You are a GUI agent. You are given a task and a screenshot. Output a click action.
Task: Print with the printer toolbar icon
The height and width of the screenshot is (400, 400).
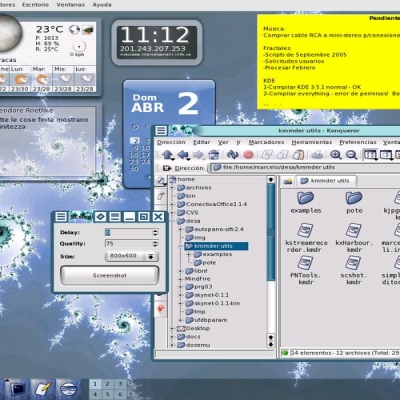tap(317, 155)
